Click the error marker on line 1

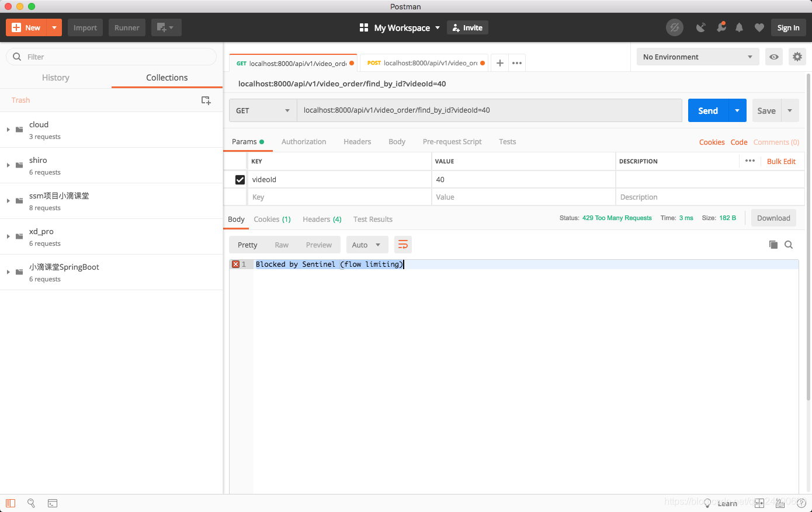point(235,264)
